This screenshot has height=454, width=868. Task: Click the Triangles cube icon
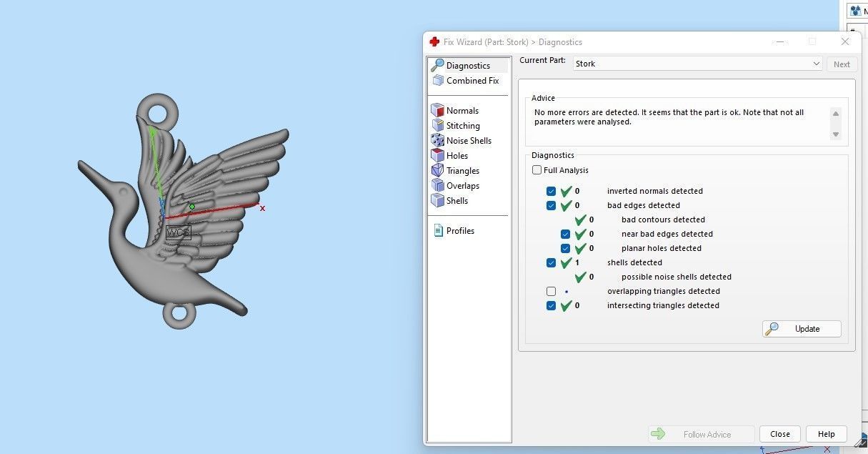coord(438,171)
